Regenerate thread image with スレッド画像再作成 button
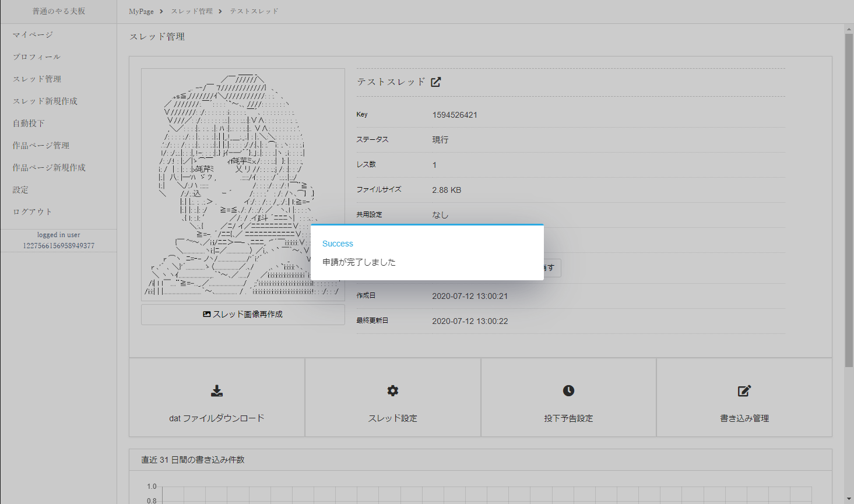The image size is (854, 504). (x=243, y=315)
